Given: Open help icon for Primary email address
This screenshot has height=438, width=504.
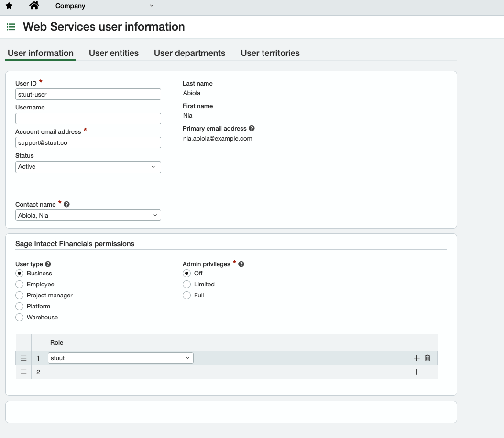Looking at the screenshot, I should coord(252,128).
